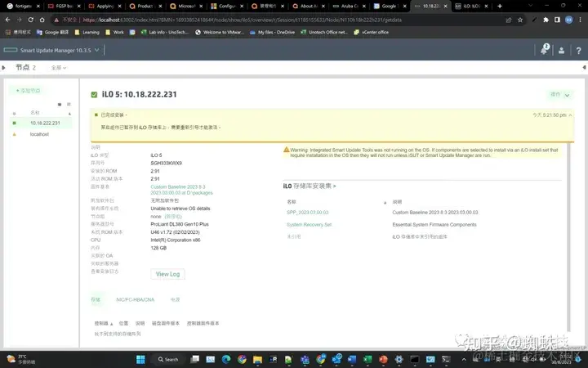The height and width of the screenshot is (368, 588).
Task: Open the browser extensions puzzle icon
Action: (x=546, y=20)
